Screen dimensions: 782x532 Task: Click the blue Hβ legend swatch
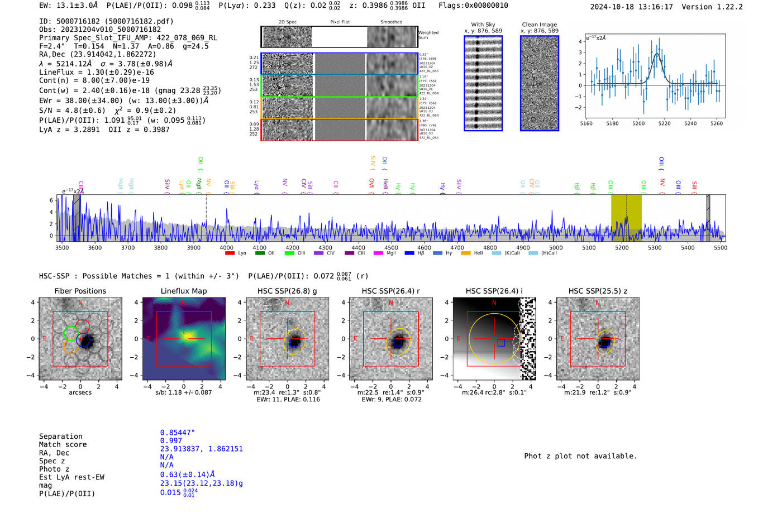[409, 253]
